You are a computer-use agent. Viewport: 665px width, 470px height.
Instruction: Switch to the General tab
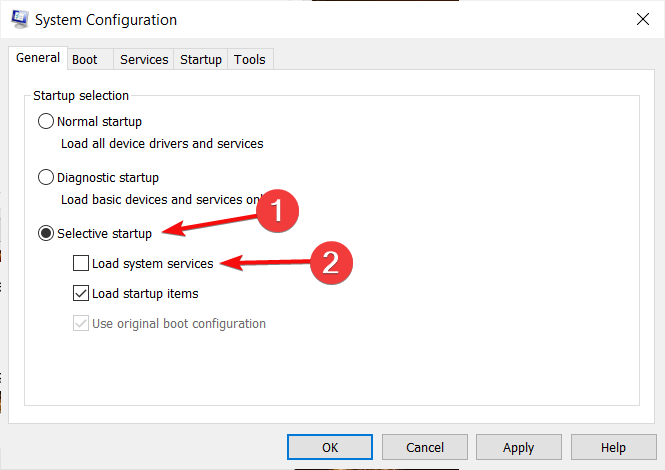38,58
